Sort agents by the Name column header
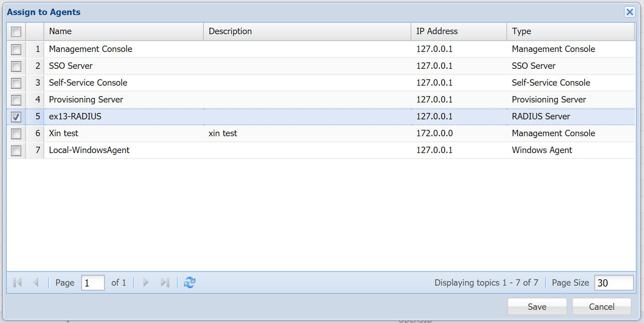This screenshot has width=644, height=323. (x=123, y=31)
